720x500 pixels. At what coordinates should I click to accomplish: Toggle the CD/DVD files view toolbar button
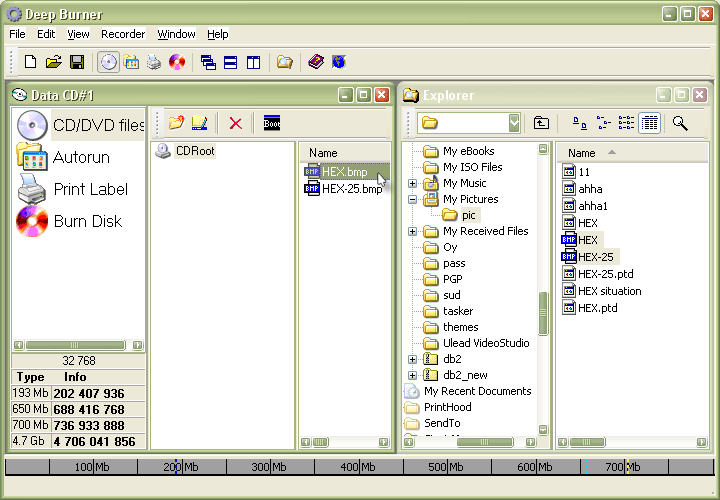pos(108,62)
